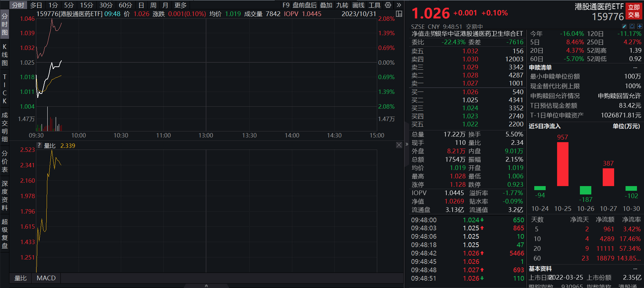Click the 跌停 limit-down price 0.923
644x288 pixels.
(515, 184)
